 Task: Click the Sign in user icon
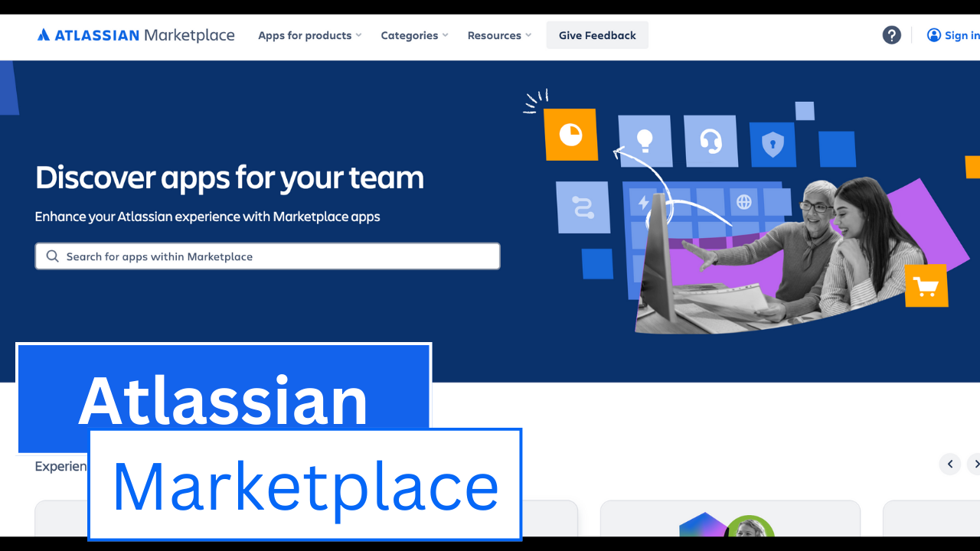(x=933, y=35)
